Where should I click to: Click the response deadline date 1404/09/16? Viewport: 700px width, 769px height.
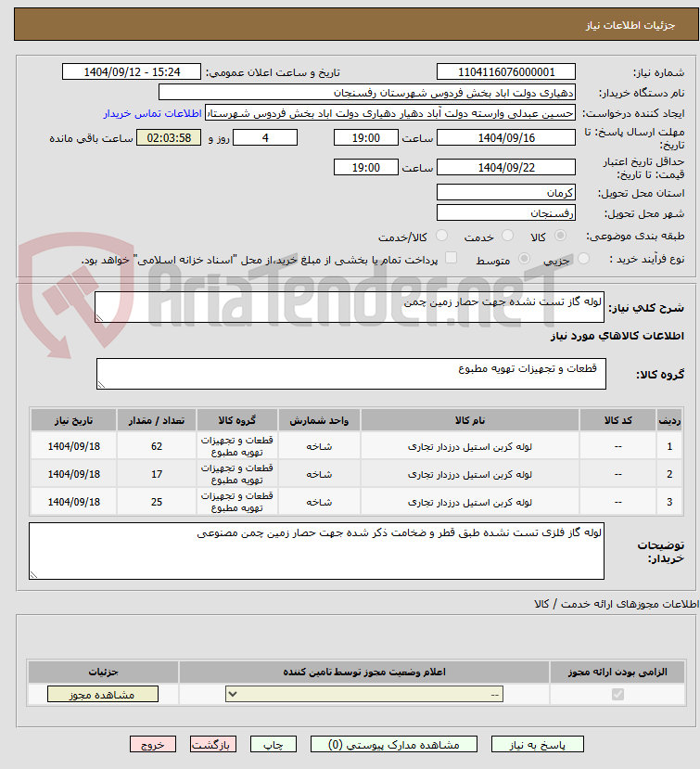(x=506, y=138)
